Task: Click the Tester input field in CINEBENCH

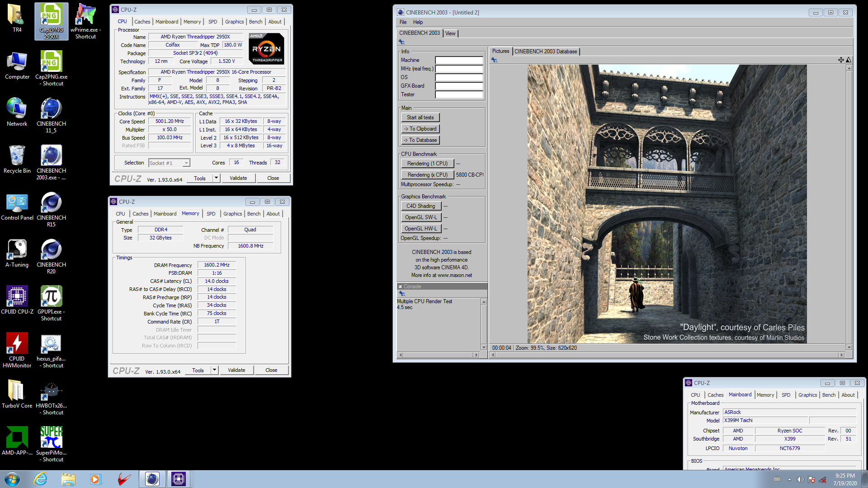Action: coord(459,95)
